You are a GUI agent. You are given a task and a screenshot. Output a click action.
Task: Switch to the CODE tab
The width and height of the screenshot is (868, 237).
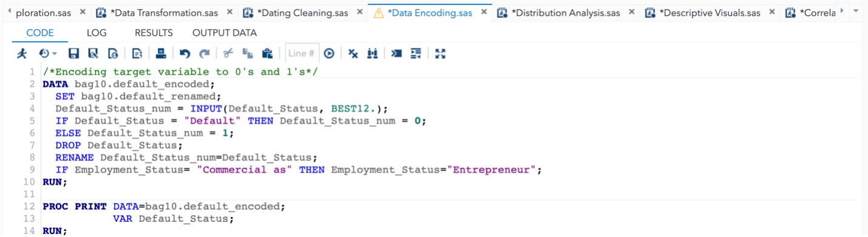pyautogui.click(x=40, y=33)
